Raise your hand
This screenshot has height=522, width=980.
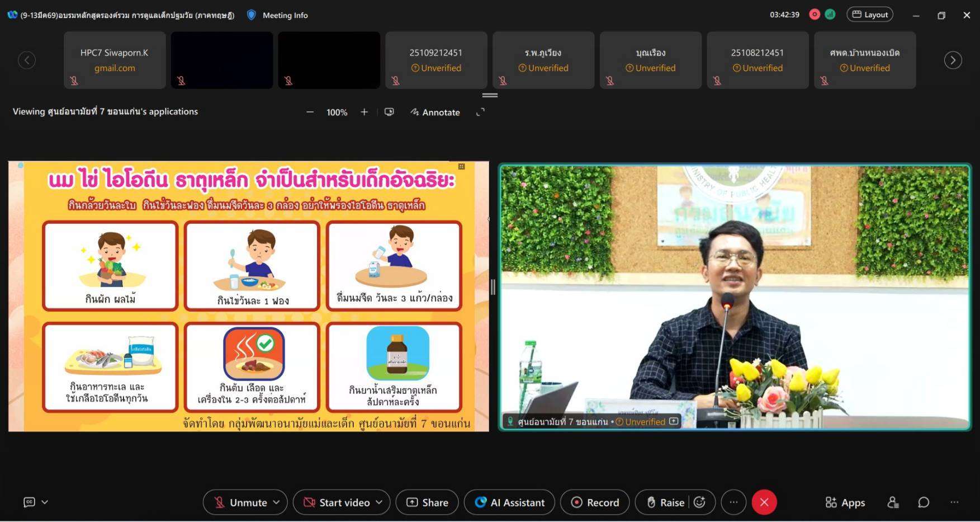point(665,502)
